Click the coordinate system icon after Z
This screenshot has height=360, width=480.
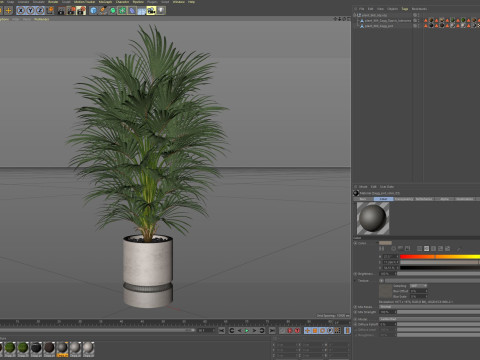(x=50, y=11)
